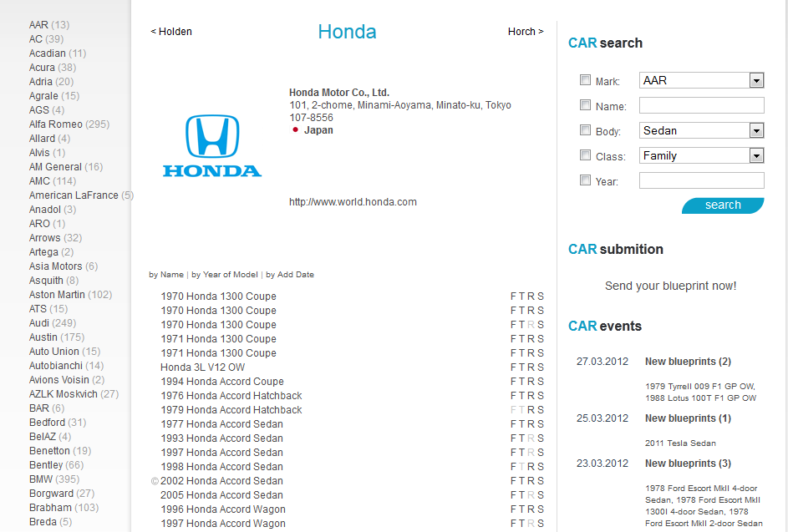This screenshot has height=532, width=788.
Task: Go to next mark Horch
Action: click(x=526, y=32)
